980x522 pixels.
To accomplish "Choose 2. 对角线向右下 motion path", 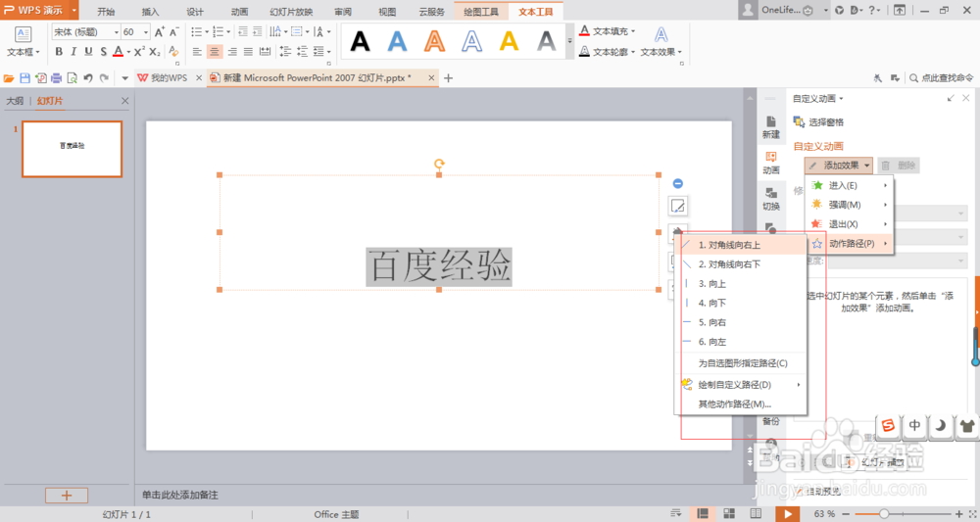I will click(741, 264).
